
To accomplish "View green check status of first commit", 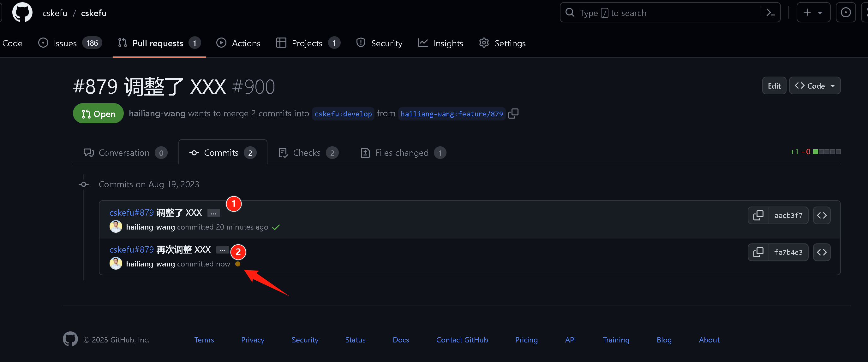I will click(276, 227).
